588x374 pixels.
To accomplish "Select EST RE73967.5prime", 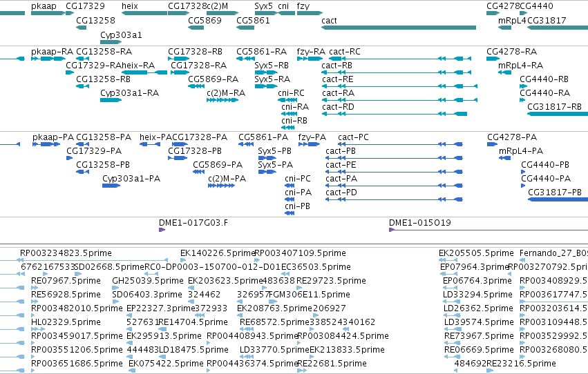I will [x=453, y=344].
